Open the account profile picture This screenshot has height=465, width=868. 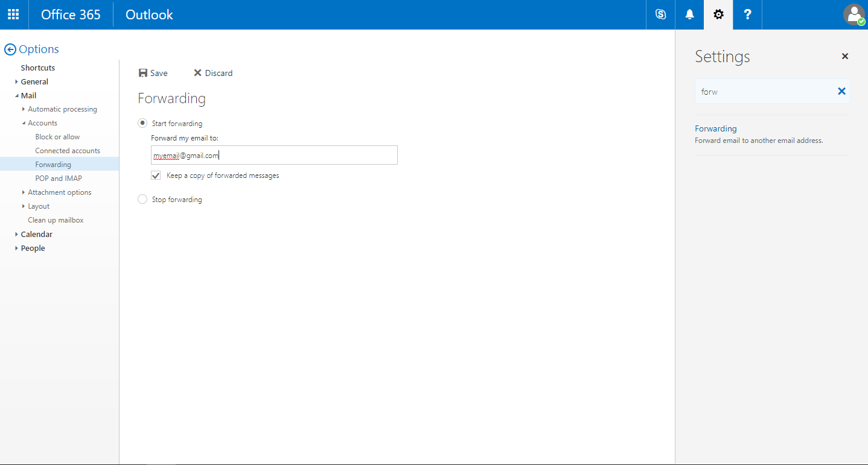point(854,14)
